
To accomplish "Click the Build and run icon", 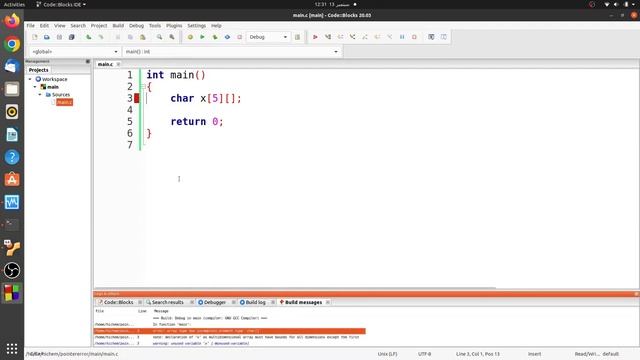I will pos(215,37).
